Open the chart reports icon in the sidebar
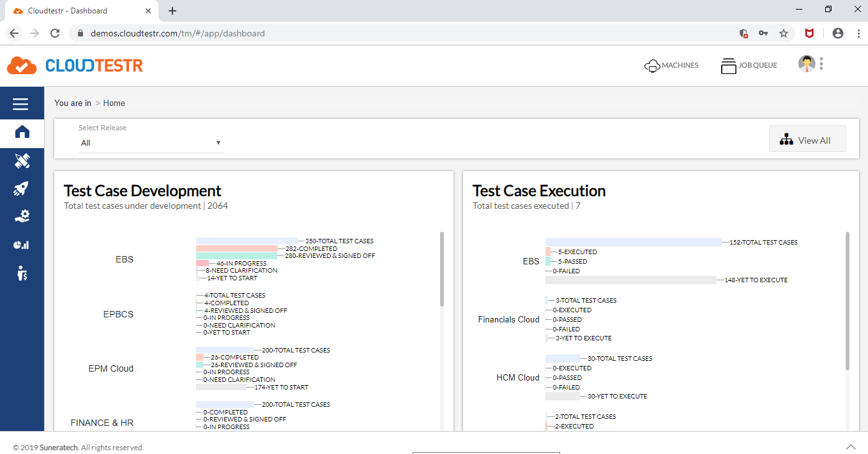The image size is (868, 454). click(x=22, y=245)
